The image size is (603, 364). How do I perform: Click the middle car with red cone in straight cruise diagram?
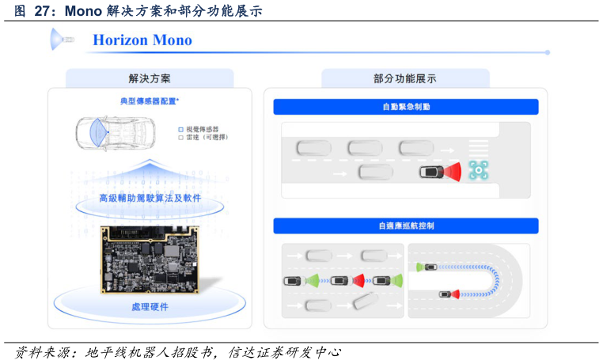point(347,281)
